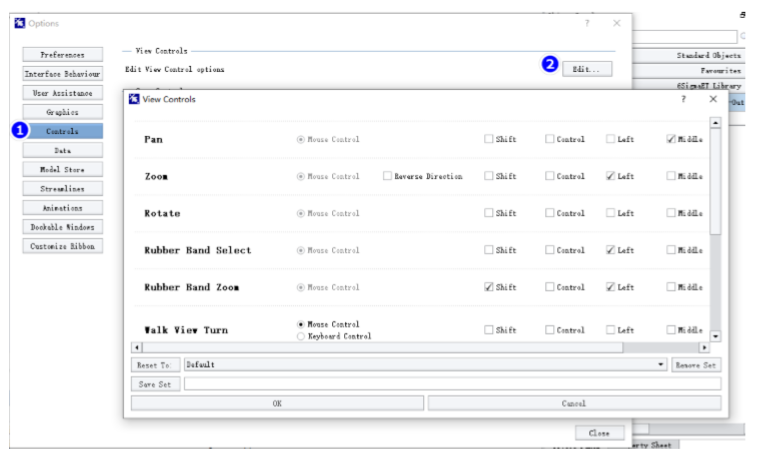Image resolution: width=759 pixels, height=453 pixels.
Task: Open the Reset To dropdown list
Action: click(661, 365)
